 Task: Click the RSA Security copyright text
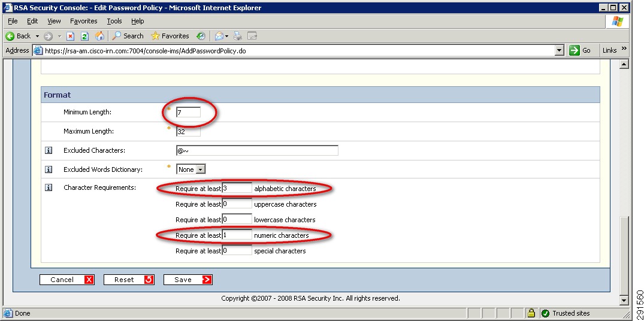click(x=310, y=298)
